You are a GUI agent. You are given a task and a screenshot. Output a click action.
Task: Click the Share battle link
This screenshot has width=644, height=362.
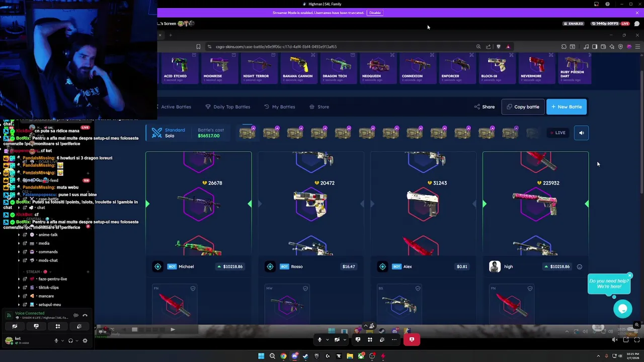coord(485,107)
